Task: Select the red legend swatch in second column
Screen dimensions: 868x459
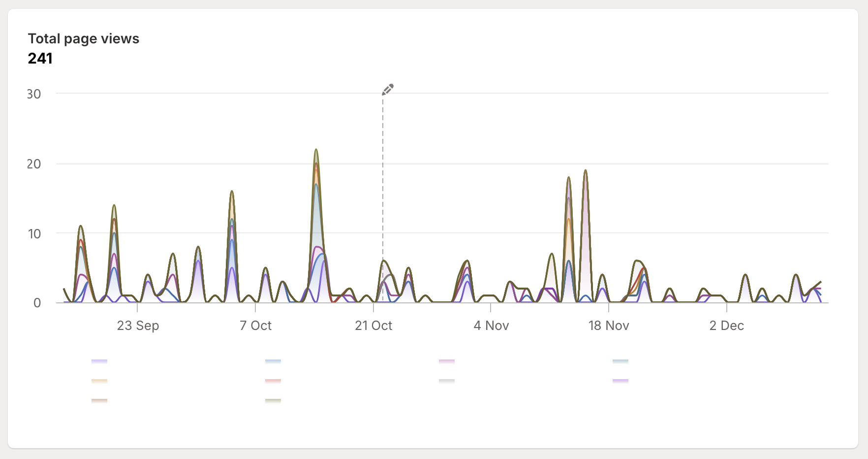Action: tap(273, 380)
